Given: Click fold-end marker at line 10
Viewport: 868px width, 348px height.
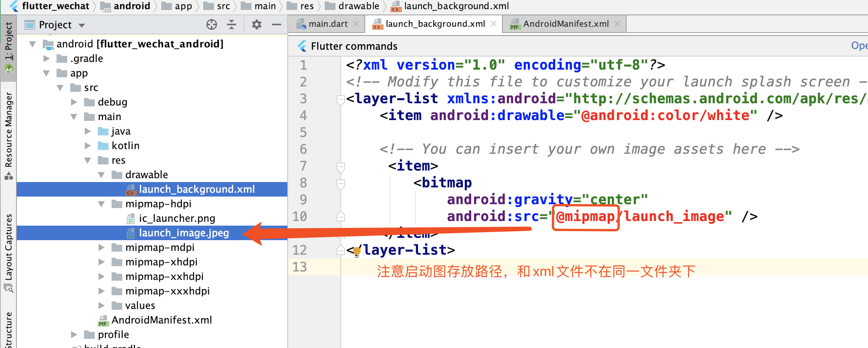Looking at the screenshot, I should point(340,216).
